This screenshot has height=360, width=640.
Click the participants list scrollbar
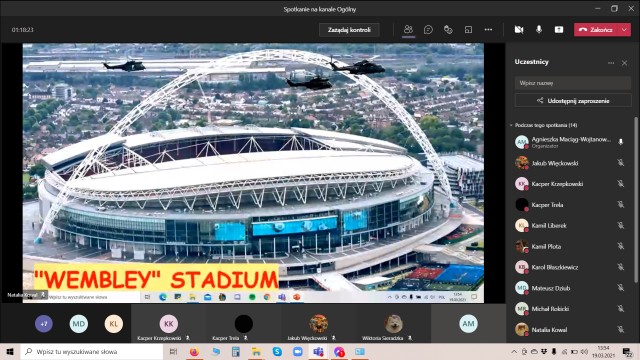click(636, 200)
